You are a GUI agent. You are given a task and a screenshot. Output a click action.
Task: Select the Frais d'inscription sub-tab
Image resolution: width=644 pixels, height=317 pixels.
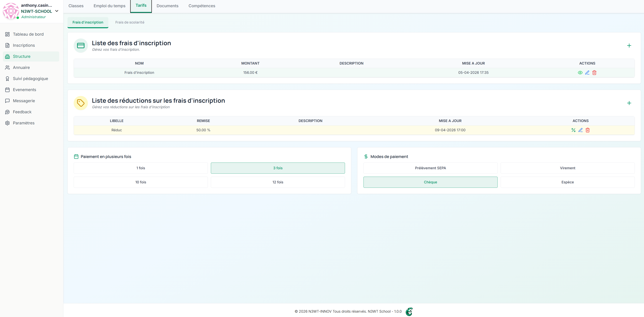pyautogui.click(x=88, y=22)
